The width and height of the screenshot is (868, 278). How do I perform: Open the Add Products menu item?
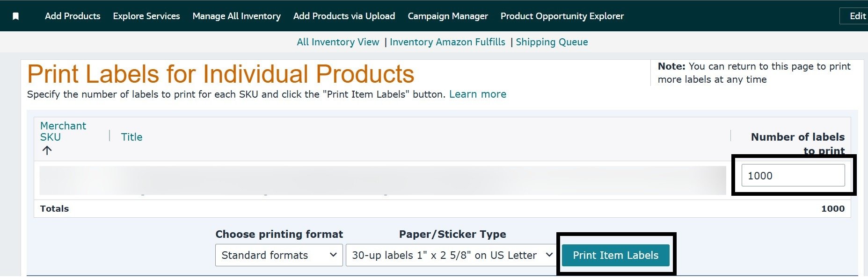[73, 16]
